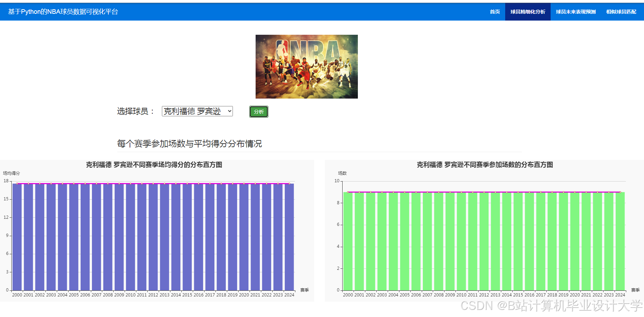This screenshot has width=644, height=317.
Task: Click the 2018 bar in games-played chart
Action: [x=552, y=241]
